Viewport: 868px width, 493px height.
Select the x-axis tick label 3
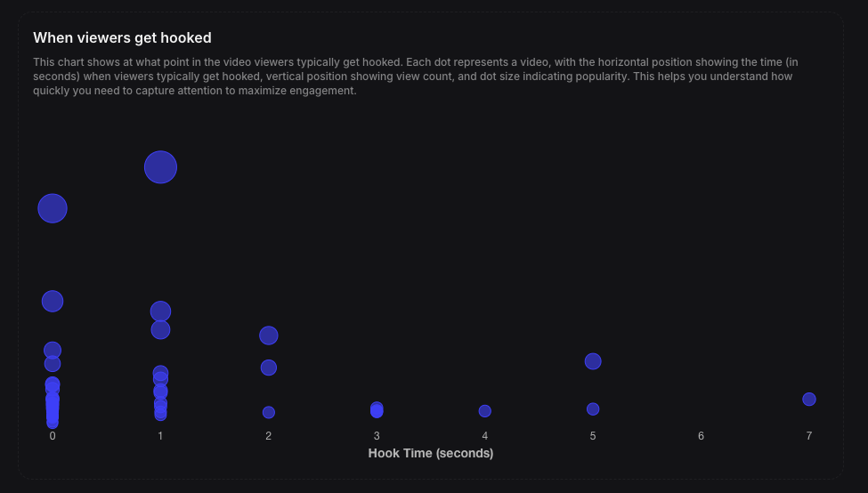[x=377, y=436]
